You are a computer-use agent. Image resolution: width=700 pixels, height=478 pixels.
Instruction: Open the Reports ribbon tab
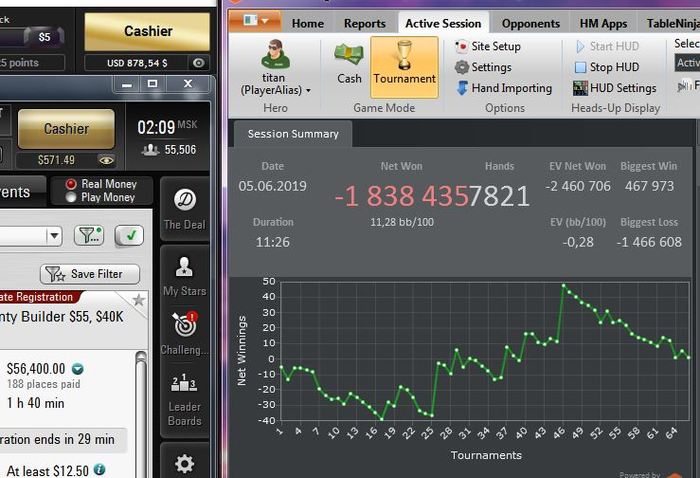tap(364, 24)
